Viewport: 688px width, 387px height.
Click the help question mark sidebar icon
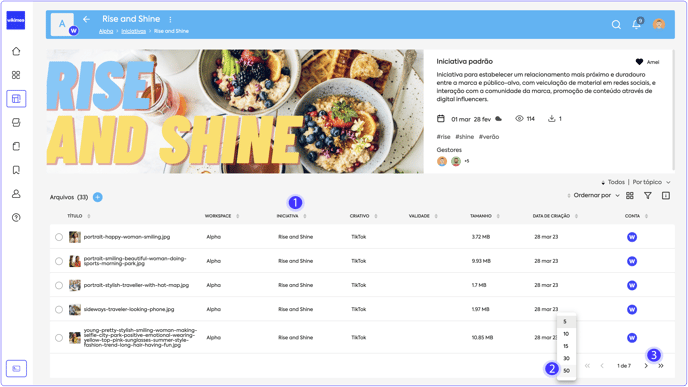16,218
